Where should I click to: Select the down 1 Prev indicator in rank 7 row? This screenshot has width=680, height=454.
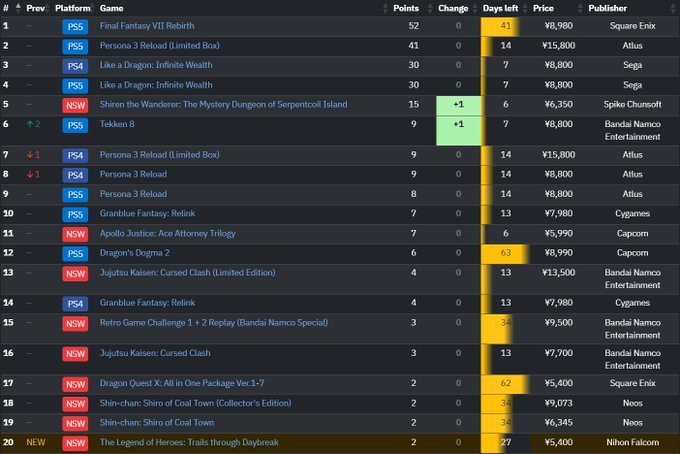[33, 154]
